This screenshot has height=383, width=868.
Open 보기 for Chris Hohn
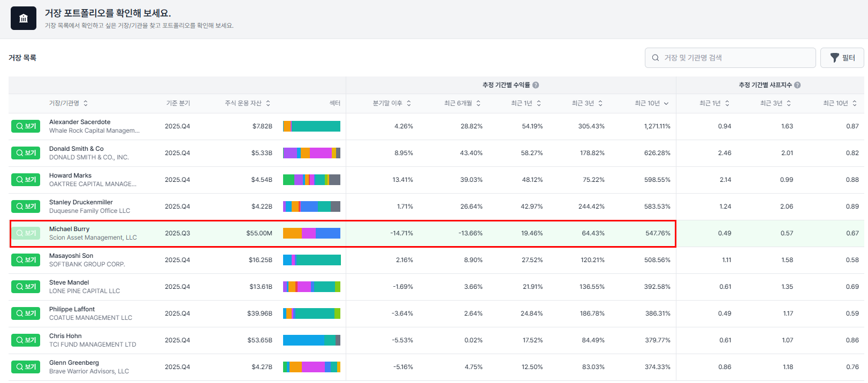(26, 340)
